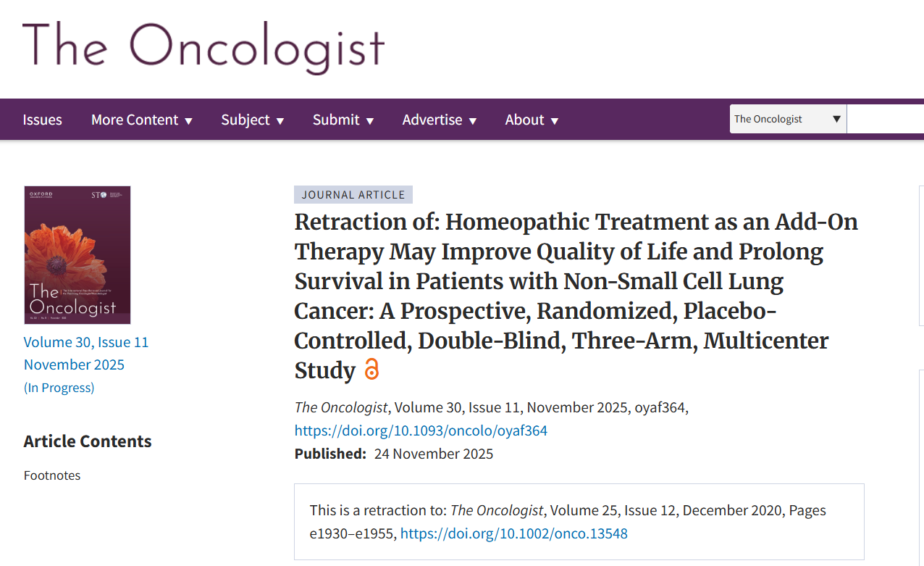Open the About menu
Viewport: 924px width, 566px height.
pyautogui.click(x=532, y=120)
